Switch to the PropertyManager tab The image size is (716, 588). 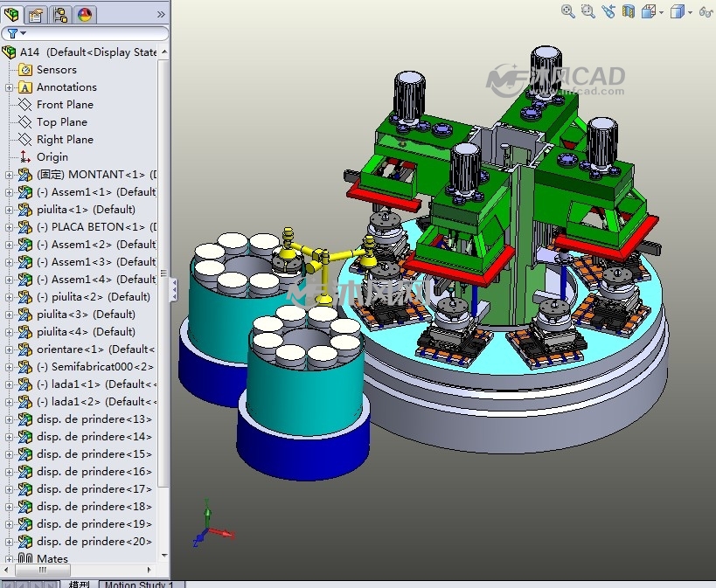(x=36, y=15)
